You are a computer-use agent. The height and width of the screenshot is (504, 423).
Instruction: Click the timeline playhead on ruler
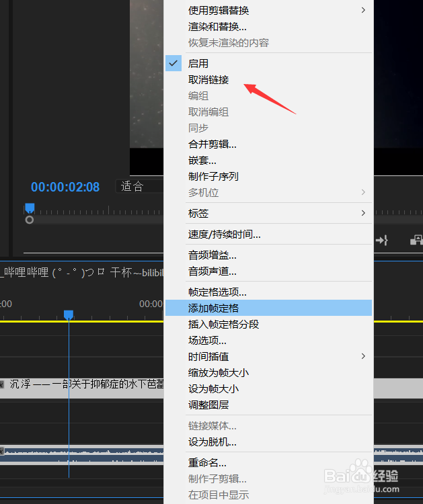coord(69,314)
